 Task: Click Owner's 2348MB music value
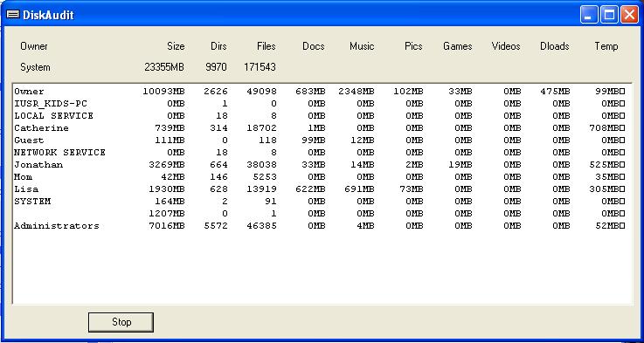(x=357, y=91)
